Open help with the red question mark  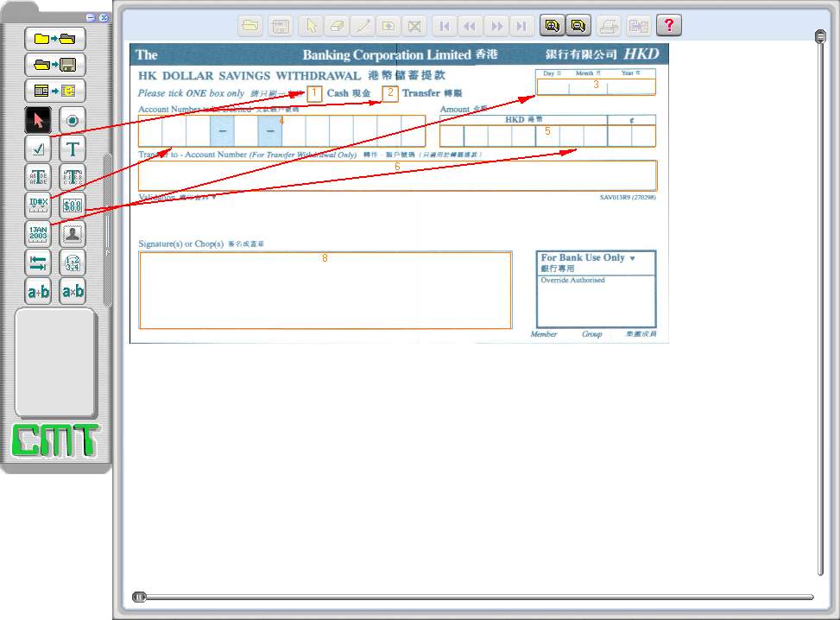[668, 26]
